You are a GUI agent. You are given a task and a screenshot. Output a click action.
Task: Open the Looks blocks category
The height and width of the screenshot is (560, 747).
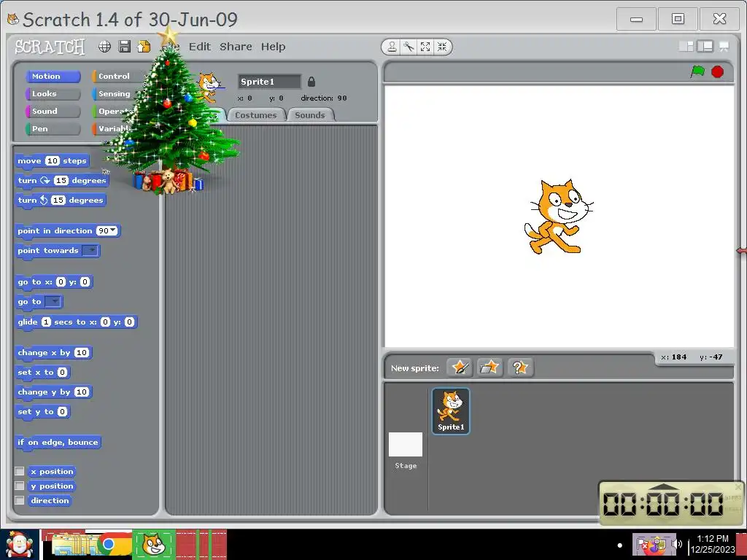point(53,94)
